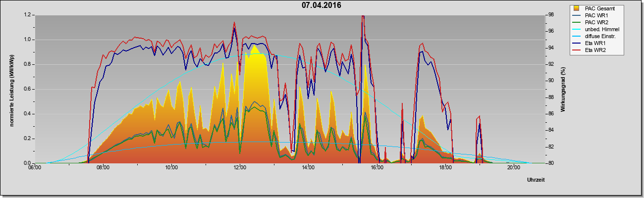Viewport: 644px width, 198px height.
Task: Click the 0.6 value on left axis
Action: (28, 89)
